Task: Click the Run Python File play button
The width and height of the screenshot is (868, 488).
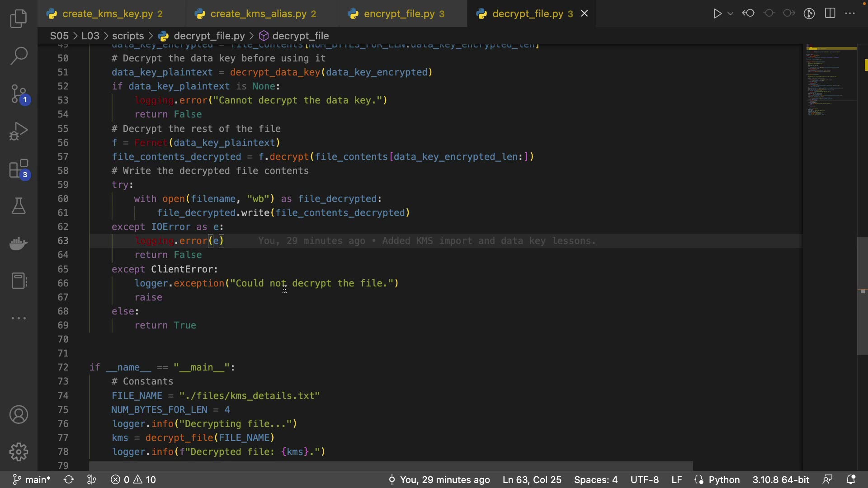Action: point(717,14)
